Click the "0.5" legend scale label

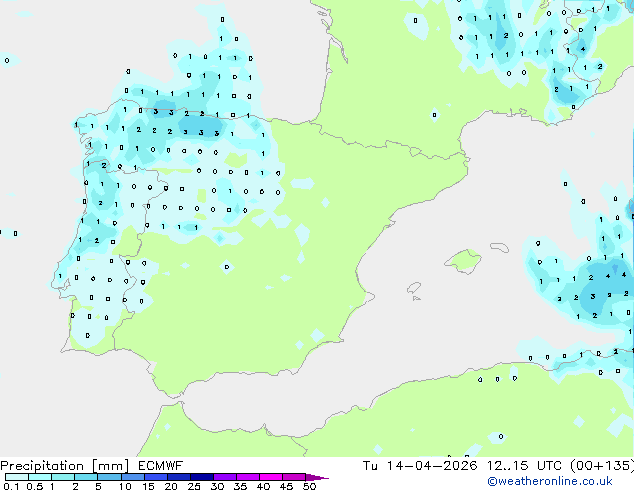[x=35, y=486]
